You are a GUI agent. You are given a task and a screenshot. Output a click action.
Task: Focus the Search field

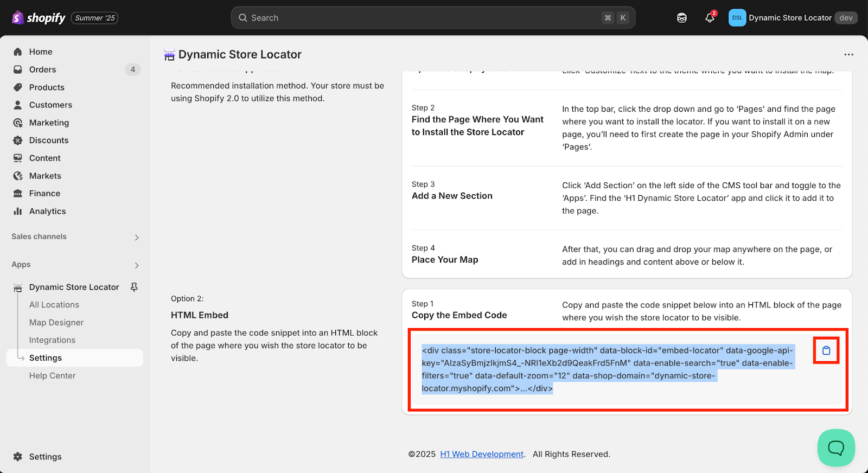click(433, 18)
